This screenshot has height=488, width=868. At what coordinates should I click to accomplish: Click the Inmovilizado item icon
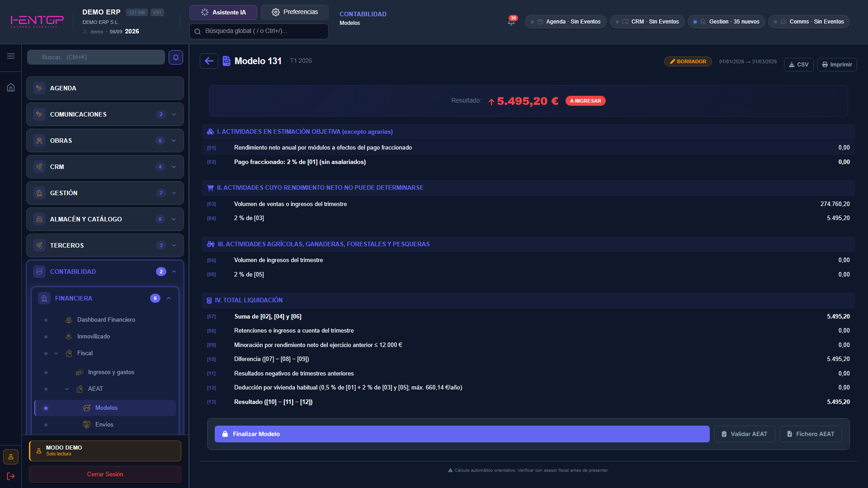pos(69,337)
